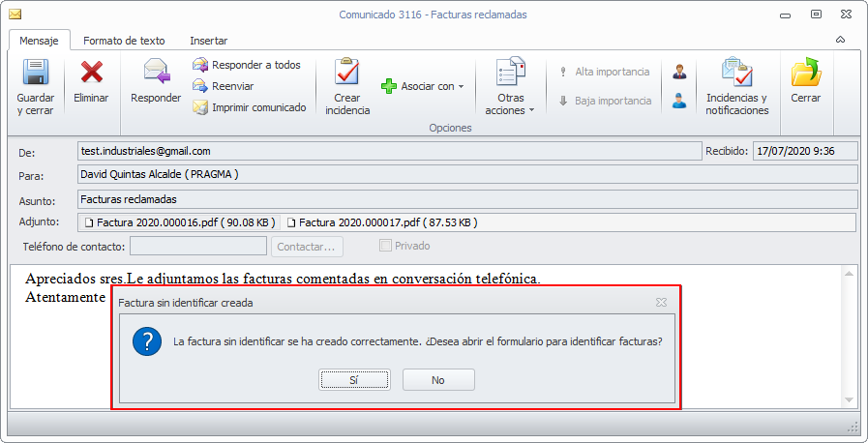This screenshot has width=868, height=443.
Task: Collapse the ribbon with the chevron
Action: pos(840,40)
